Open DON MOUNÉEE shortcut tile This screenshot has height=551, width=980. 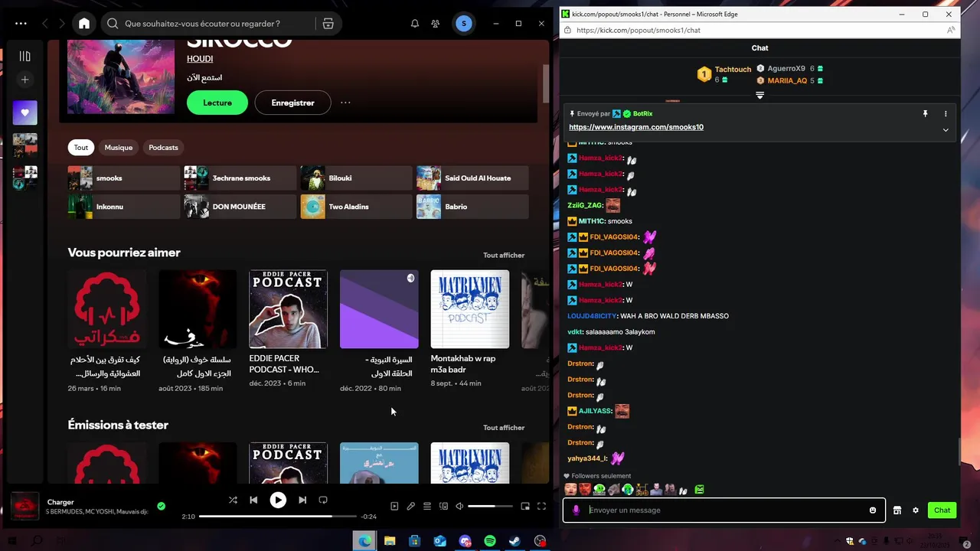[x=240, y=207]
